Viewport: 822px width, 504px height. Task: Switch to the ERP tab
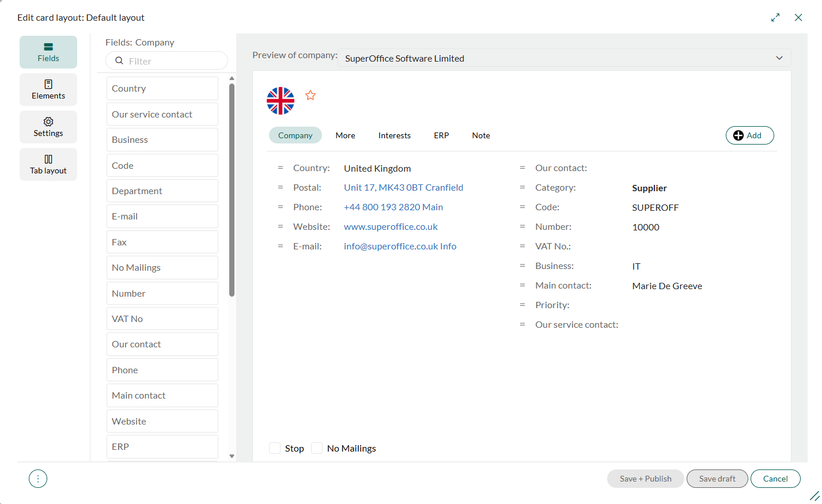[x=441, y=135]
